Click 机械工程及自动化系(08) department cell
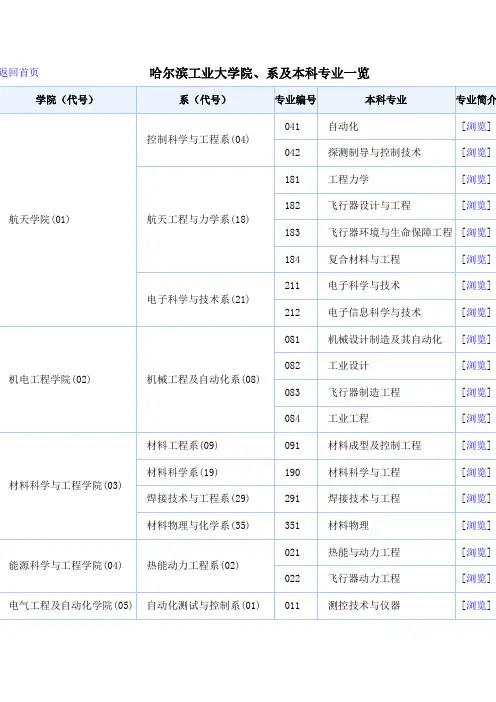Screen dimensions: 496x702 [x=205, y=380]
